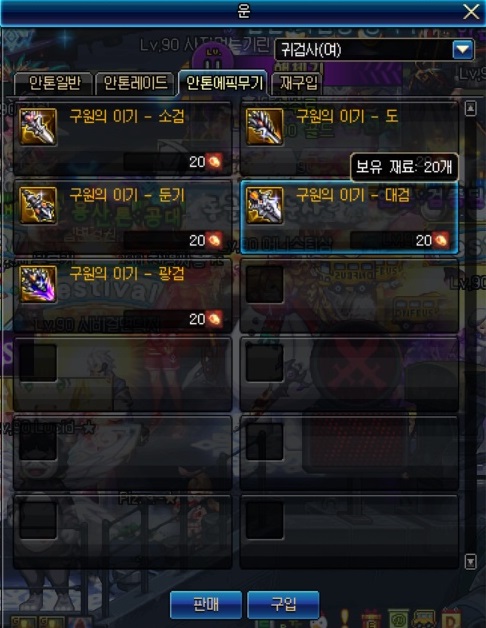
Task: Click the material cost icon for 소검
Action: tap(214, 162)
